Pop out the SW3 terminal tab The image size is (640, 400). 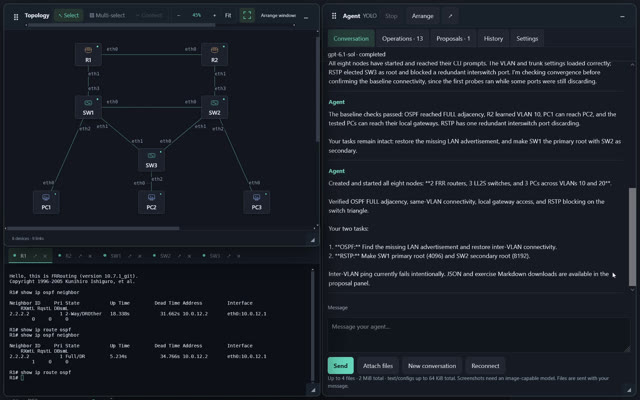(229, 256)
